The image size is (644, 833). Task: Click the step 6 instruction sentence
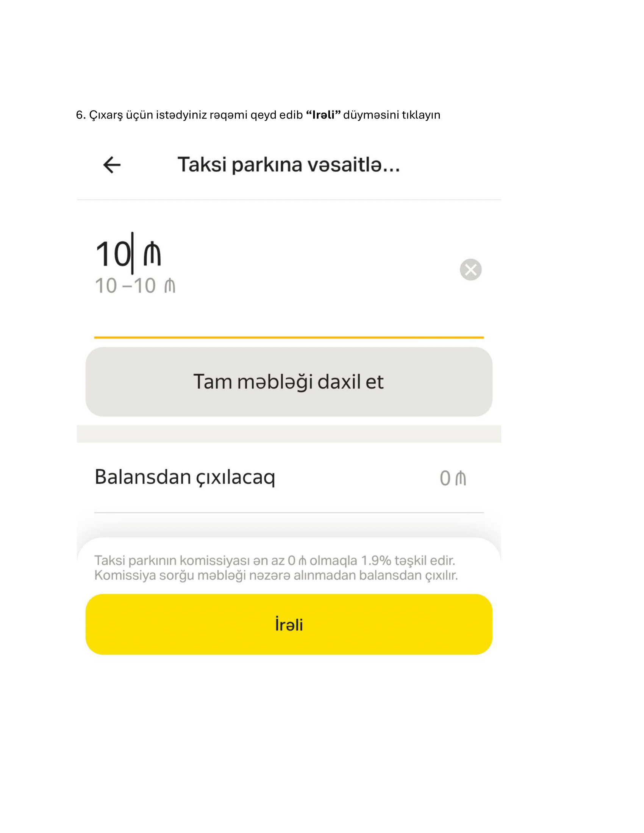(x=258, y=115)
